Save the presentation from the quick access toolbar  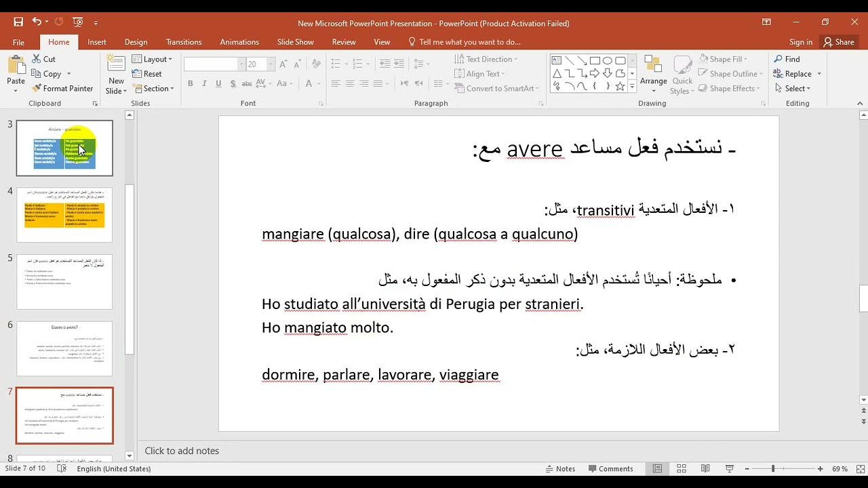[x=18, y=22]
